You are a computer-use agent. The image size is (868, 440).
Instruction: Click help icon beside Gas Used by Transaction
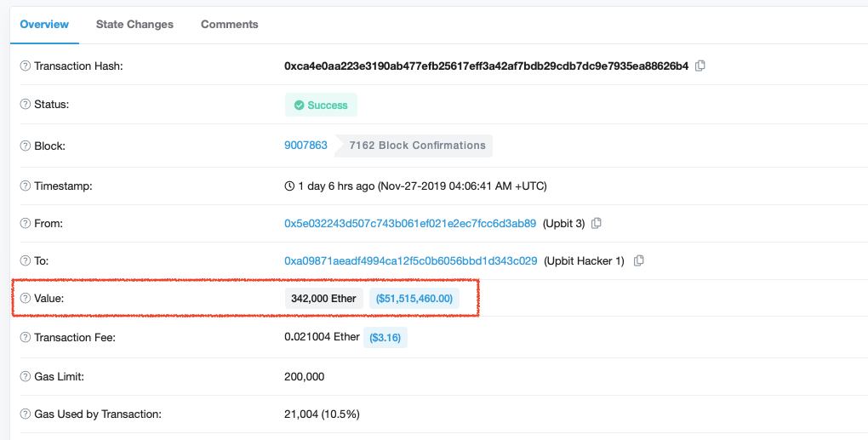point(25,414)
